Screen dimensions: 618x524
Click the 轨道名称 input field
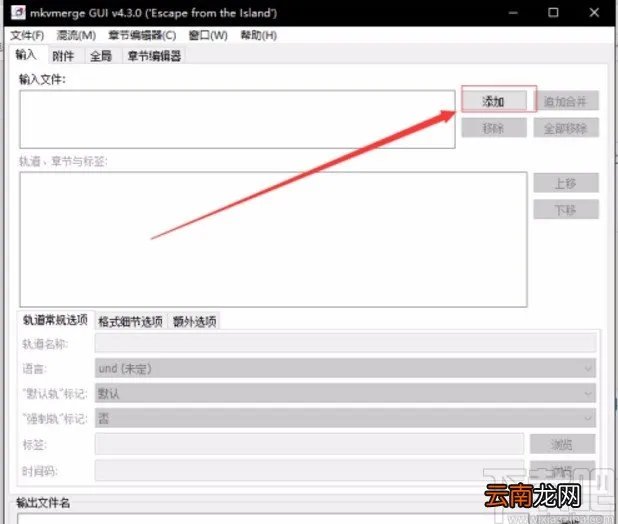345,343
